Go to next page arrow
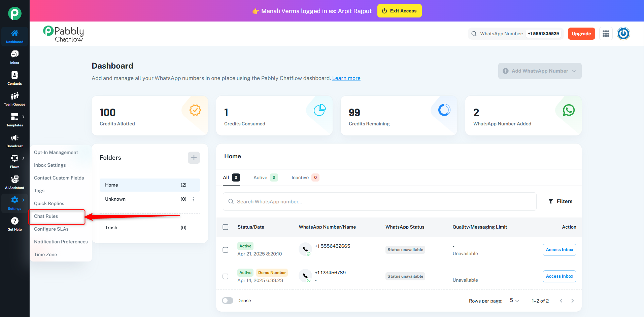 tap(573, 301)
